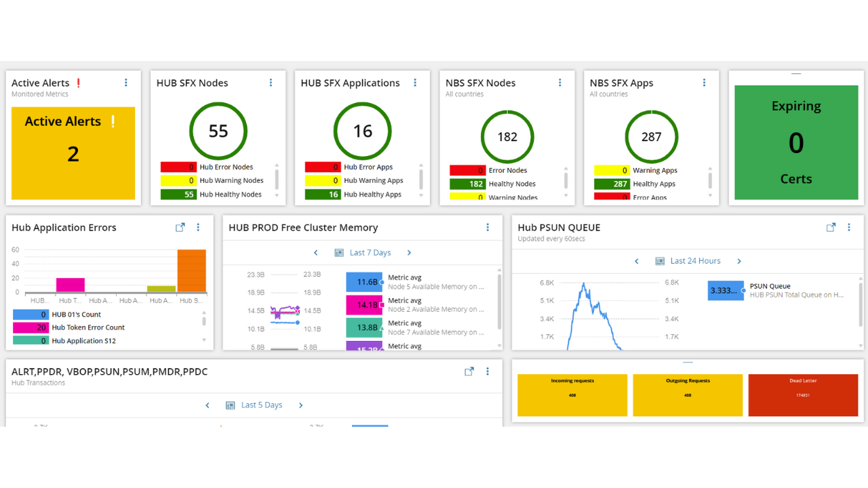Open kebab menu for Hub Application Errors

(198, 228)
